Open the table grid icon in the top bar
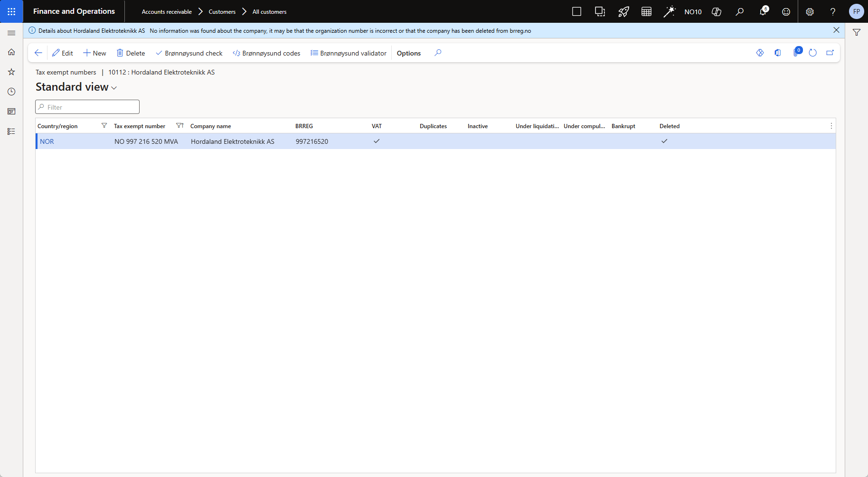This screenshot has height=477, width=868. click(646, 11)
